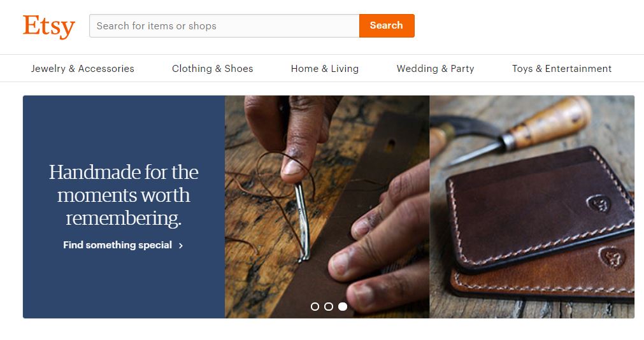The width and height of the screenshot is (644, 340).
Task: Click the chevron arrow beside Find something special
Action: click(181, 246)
